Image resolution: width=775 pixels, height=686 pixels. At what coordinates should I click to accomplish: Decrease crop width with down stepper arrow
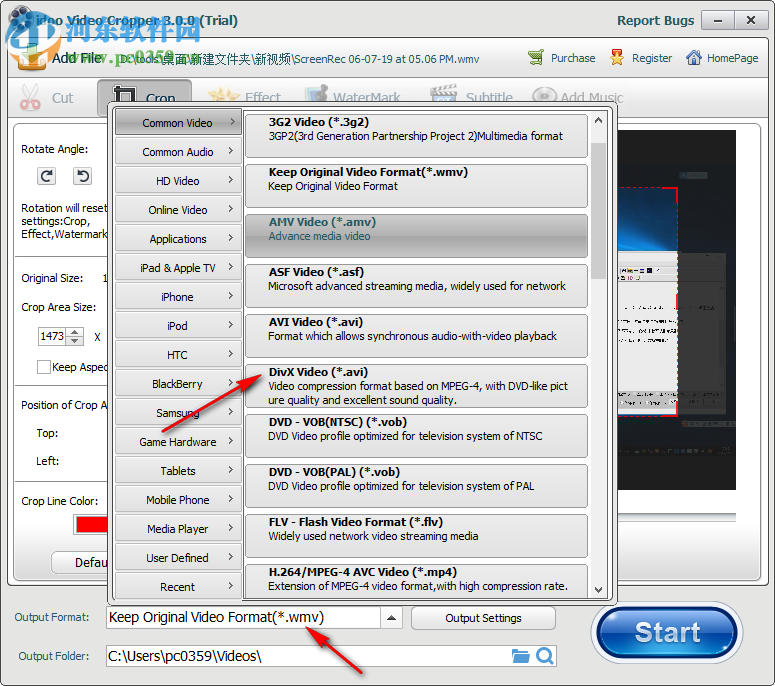pos(75,341)
